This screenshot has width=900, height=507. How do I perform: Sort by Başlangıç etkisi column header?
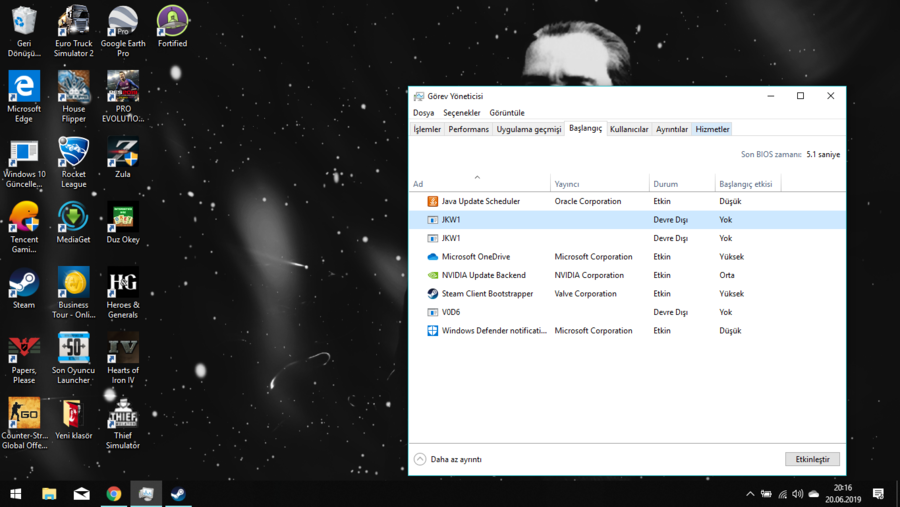(x=748, y=183)
